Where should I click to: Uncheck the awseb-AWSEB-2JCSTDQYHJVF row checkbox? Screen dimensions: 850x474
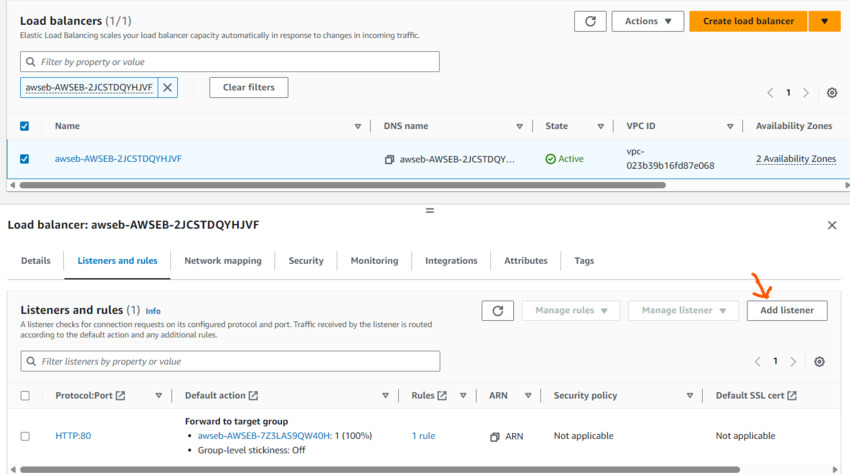click(24, 159)
